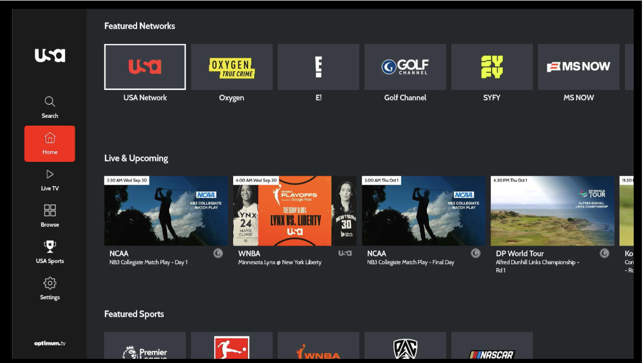Select the USA Network tile
644x363 pixels.
click(x=145, y=67)
